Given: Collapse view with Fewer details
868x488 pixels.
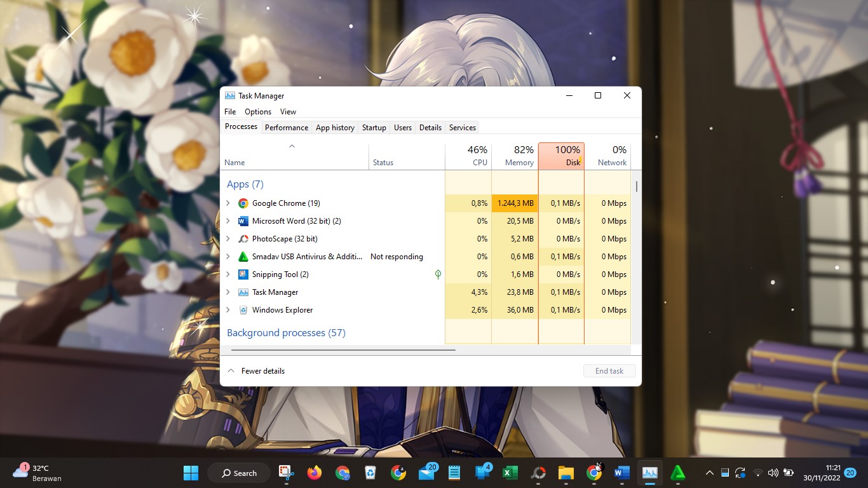Looking at the screenshot, I should 256,371.
